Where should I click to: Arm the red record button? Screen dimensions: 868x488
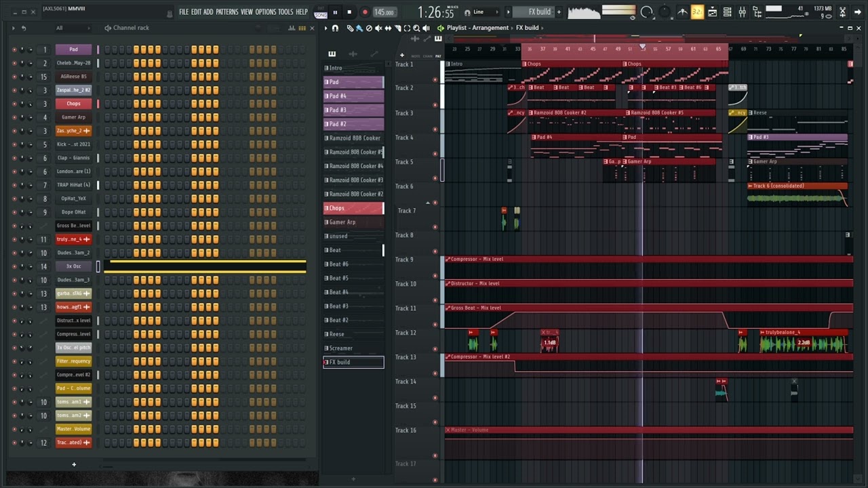click(364, 12)
